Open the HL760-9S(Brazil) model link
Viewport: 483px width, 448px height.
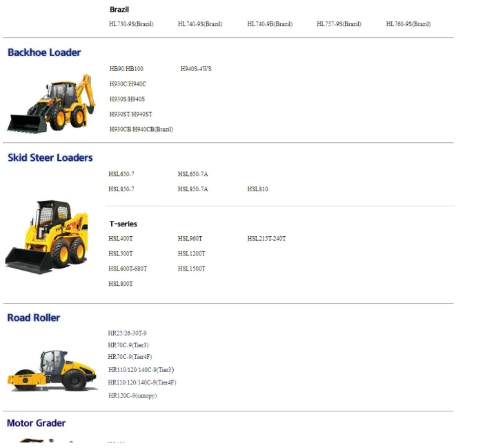[x=408, y=24]
